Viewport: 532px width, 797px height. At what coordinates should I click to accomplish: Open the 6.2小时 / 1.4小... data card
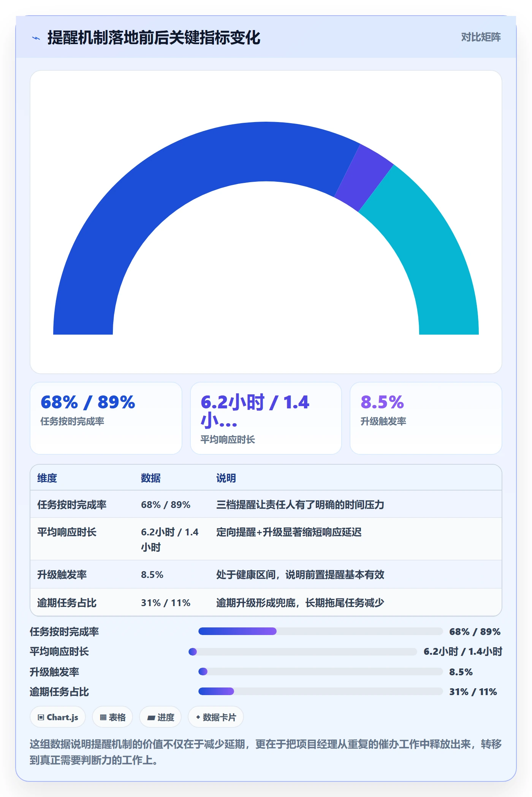[266, 418]
